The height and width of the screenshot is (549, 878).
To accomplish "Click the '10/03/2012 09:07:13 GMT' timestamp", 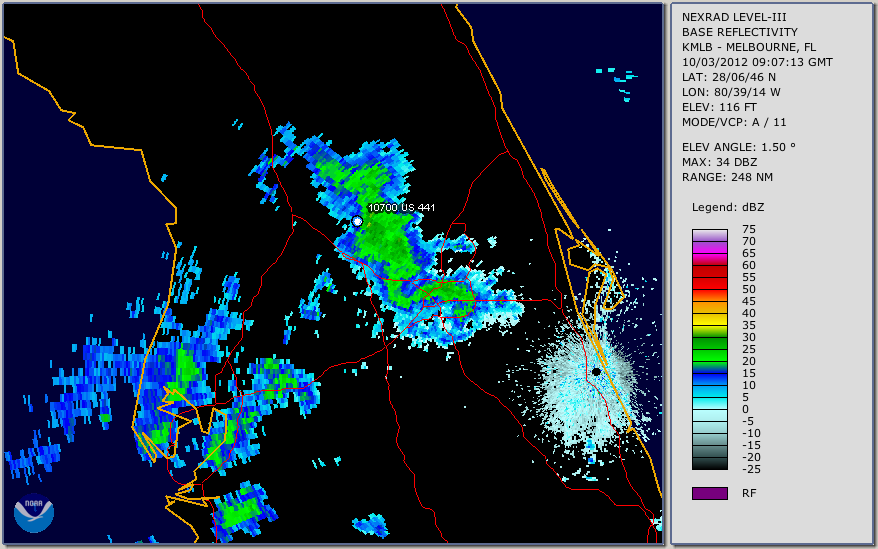I will pos(757,62).
